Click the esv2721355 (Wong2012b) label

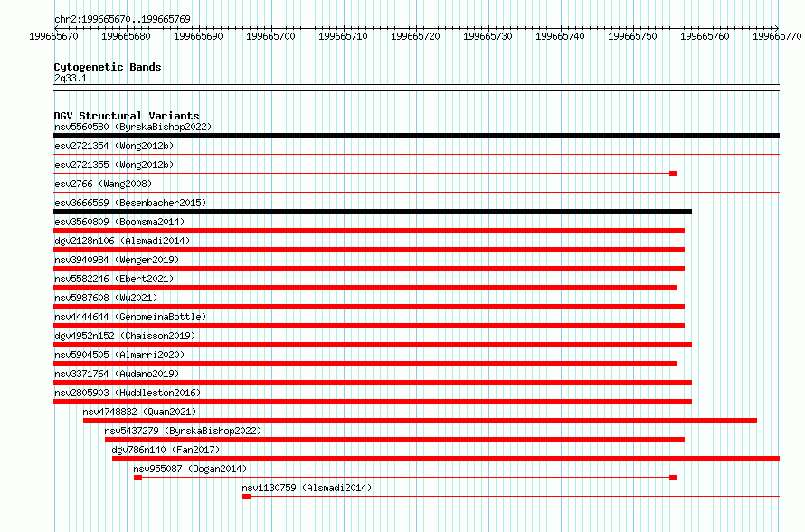pyautogui.click(x=114, y=165)
